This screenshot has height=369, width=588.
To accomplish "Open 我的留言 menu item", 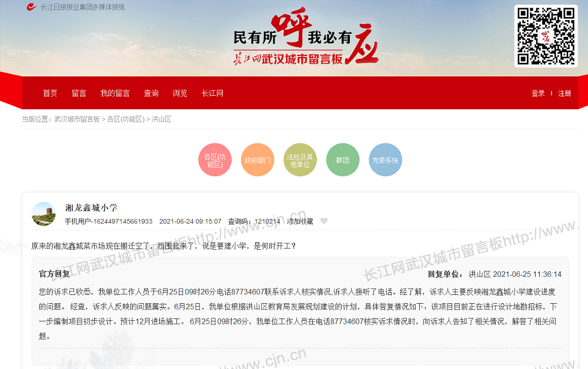I will 115,93.
